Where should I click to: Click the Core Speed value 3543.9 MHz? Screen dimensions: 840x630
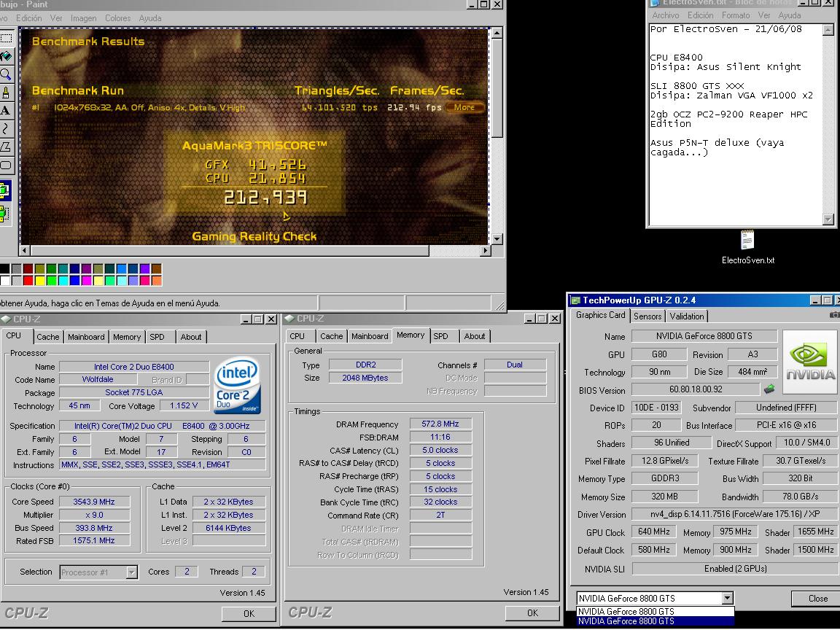[94, 502]
